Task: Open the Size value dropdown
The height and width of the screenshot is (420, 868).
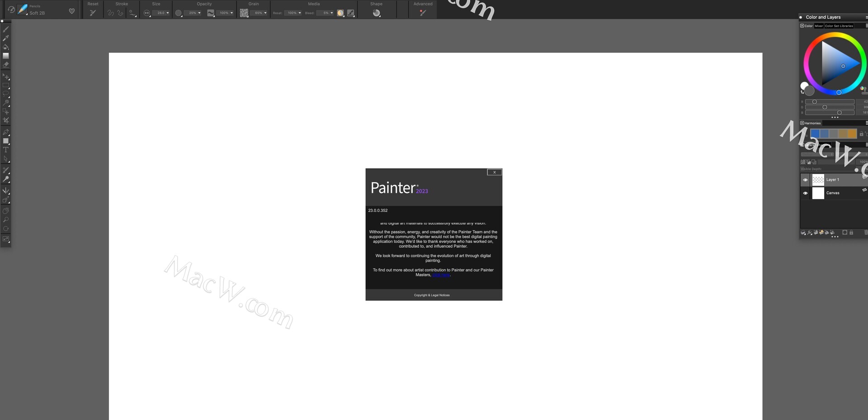Action: click(168, 13)
